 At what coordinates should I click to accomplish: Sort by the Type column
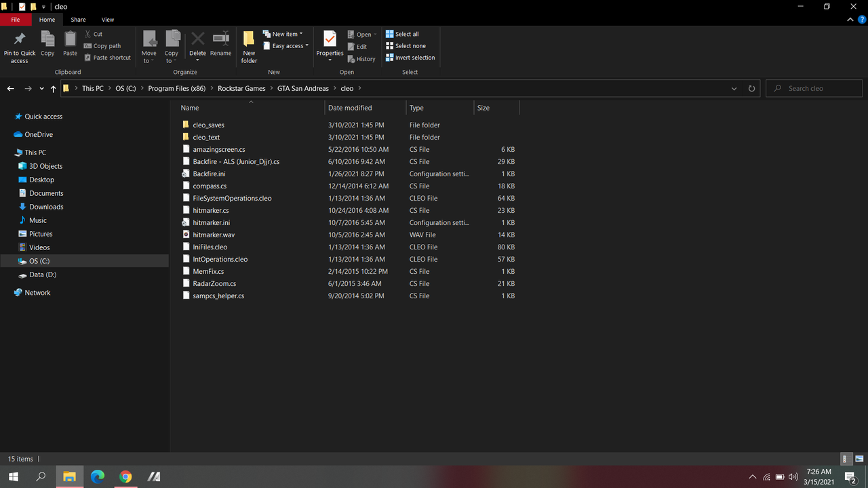pos(439,108)
